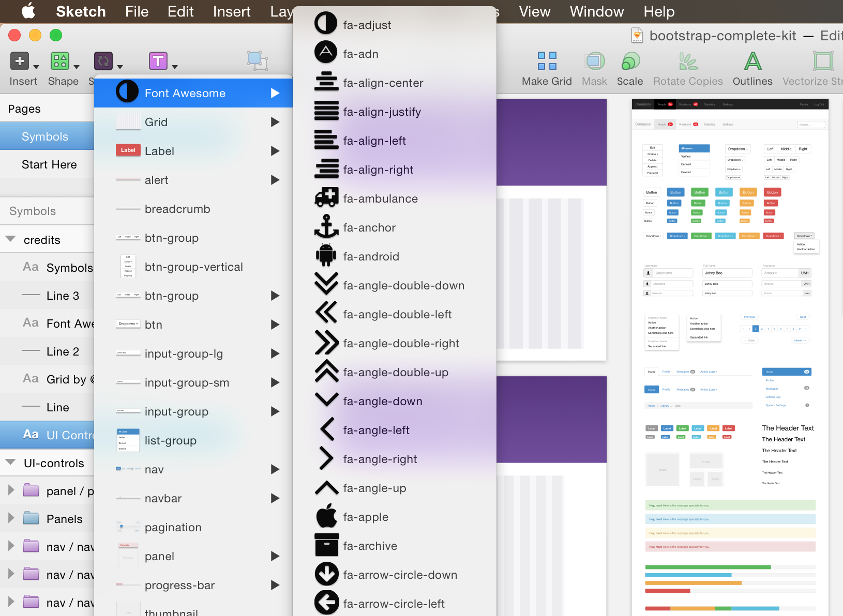This screenshot has height=616, width=843.
Task: Open the Shape dropdown arrow
Action: point(77,67)
